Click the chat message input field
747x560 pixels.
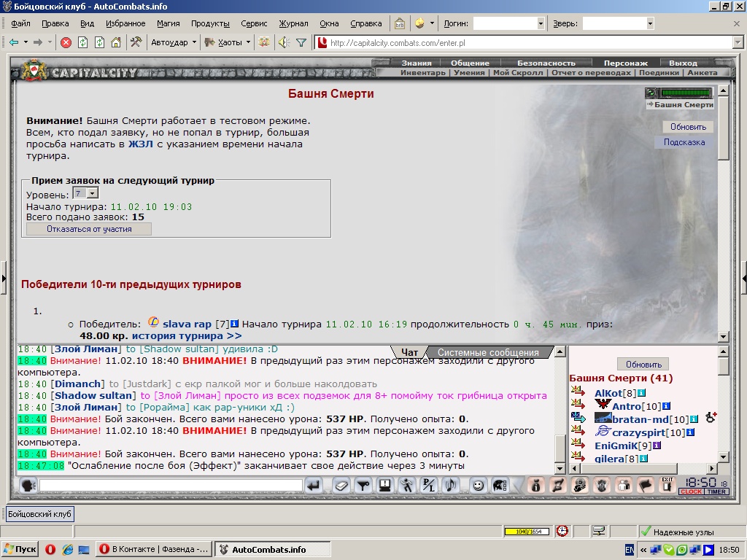171,485
